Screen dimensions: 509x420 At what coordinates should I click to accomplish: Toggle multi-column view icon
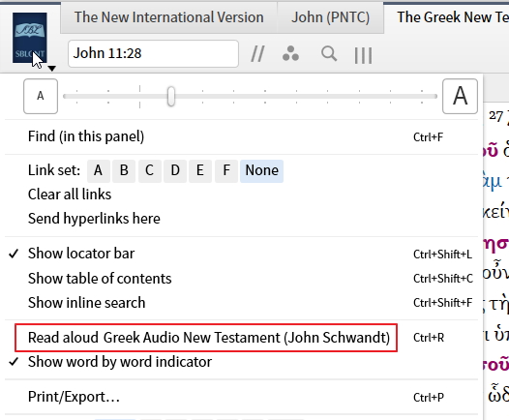tap(363, 55)
